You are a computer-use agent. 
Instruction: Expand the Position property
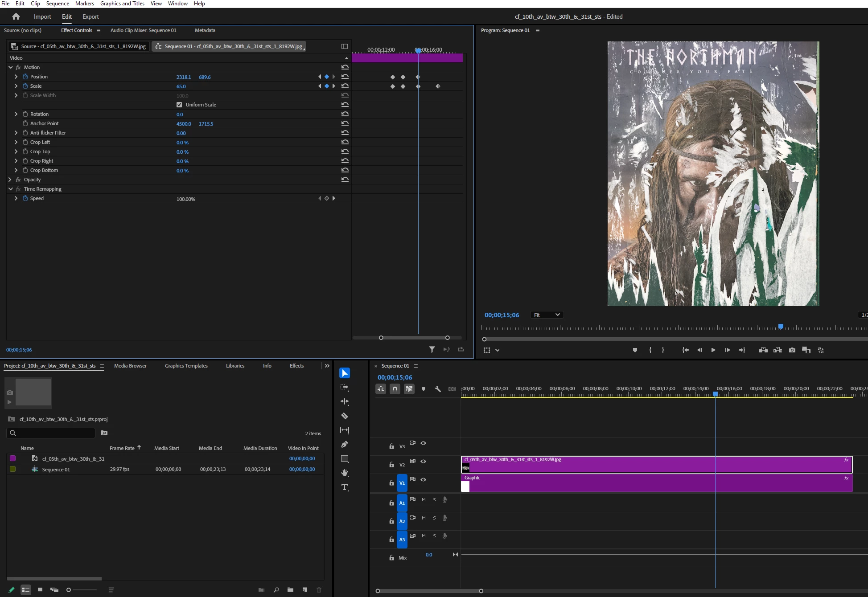coord(16,77)
